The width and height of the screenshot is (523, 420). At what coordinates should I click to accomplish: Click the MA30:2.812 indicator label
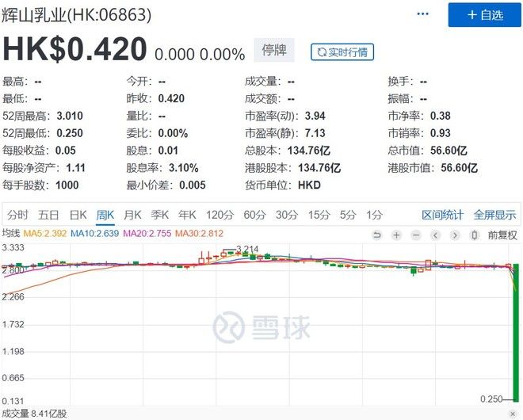[199, 233]
